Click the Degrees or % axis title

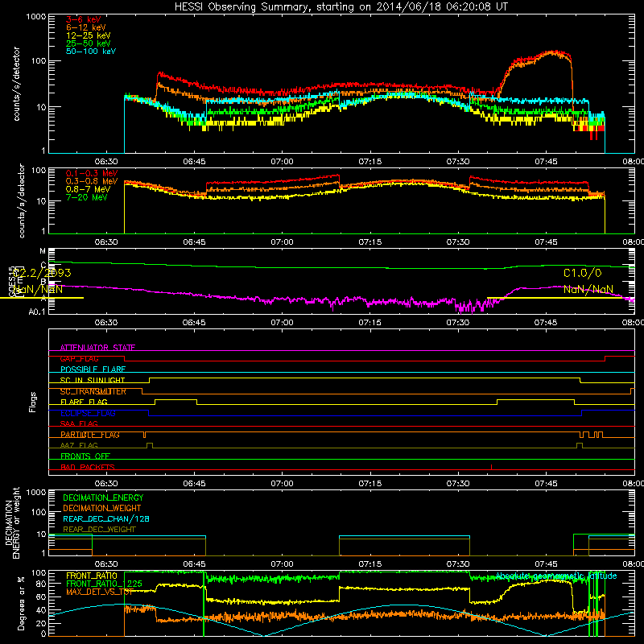point(21,603)
